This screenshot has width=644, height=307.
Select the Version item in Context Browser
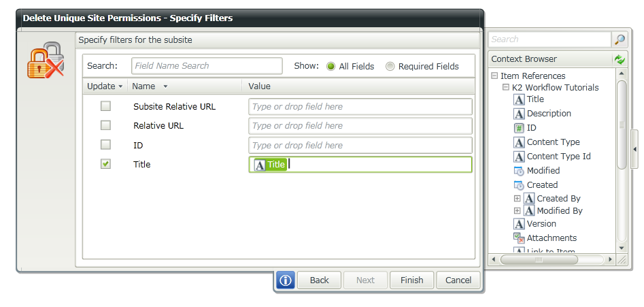pyautogui.click(x=541, y=224)
